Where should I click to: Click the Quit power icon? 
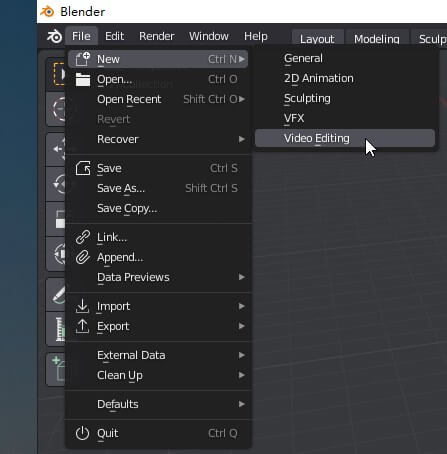click(x=82, y=433)
